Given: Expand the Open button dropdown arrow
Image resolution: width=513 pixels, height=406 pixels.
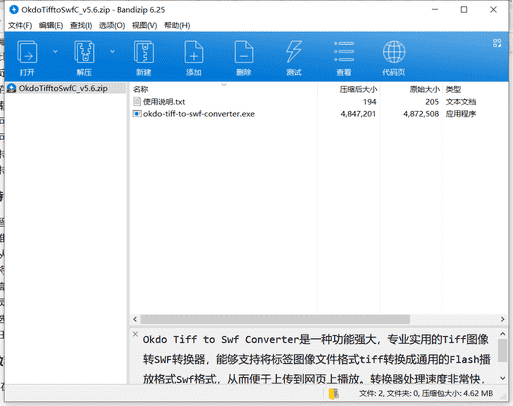Looking at the screenshot, I should 55,51.
